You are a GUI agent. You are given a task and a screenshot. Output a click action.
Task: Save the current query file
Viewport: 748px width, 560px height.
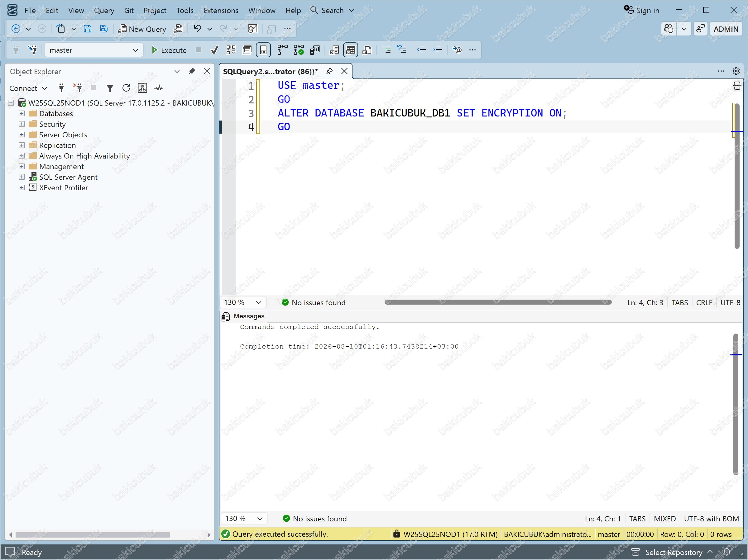87,29
